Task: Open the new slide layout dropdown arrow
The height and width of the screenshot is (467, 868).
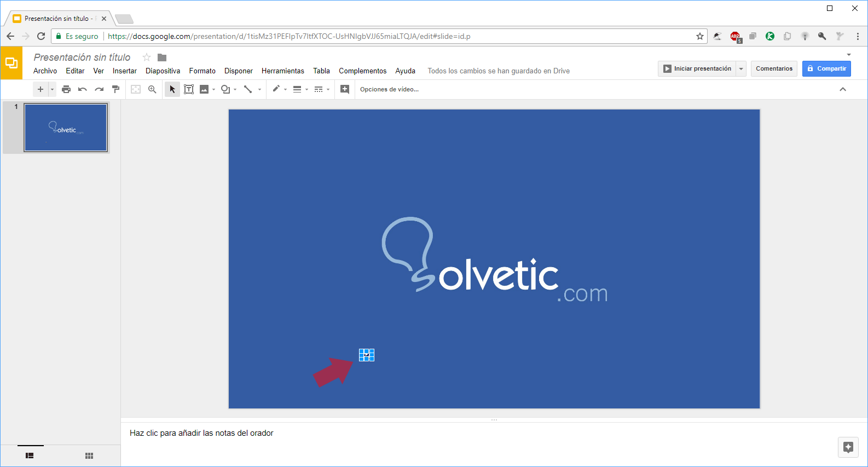Action: (53, 89)
